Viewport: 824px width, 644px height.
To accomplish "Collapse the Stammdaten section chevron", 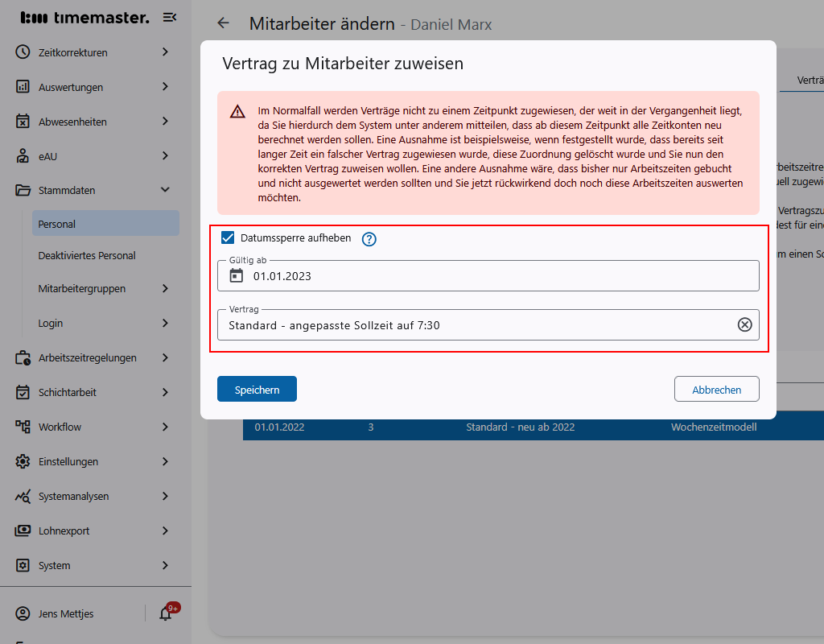I will coord(165,191).
